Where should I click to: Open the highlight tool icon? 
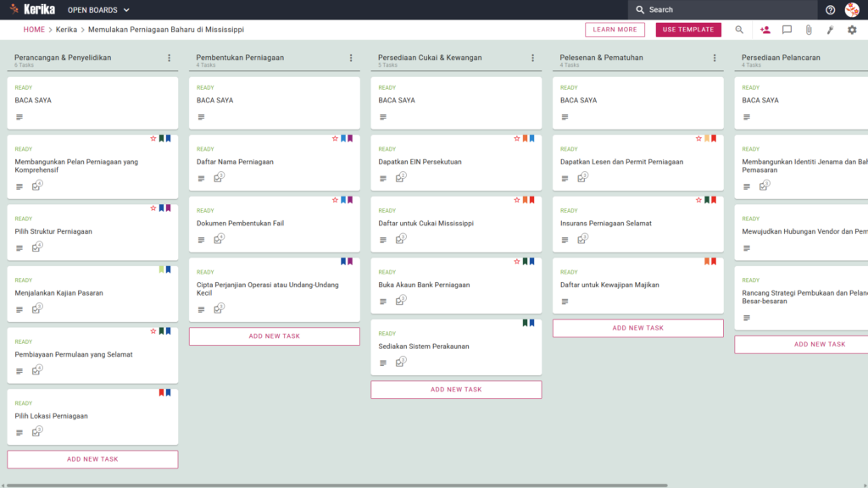point(831,30)
